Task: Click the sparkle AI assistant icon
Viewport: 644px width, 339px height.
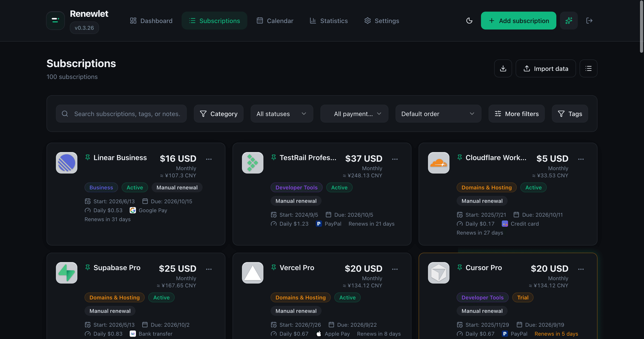Action: coord(569,21)
